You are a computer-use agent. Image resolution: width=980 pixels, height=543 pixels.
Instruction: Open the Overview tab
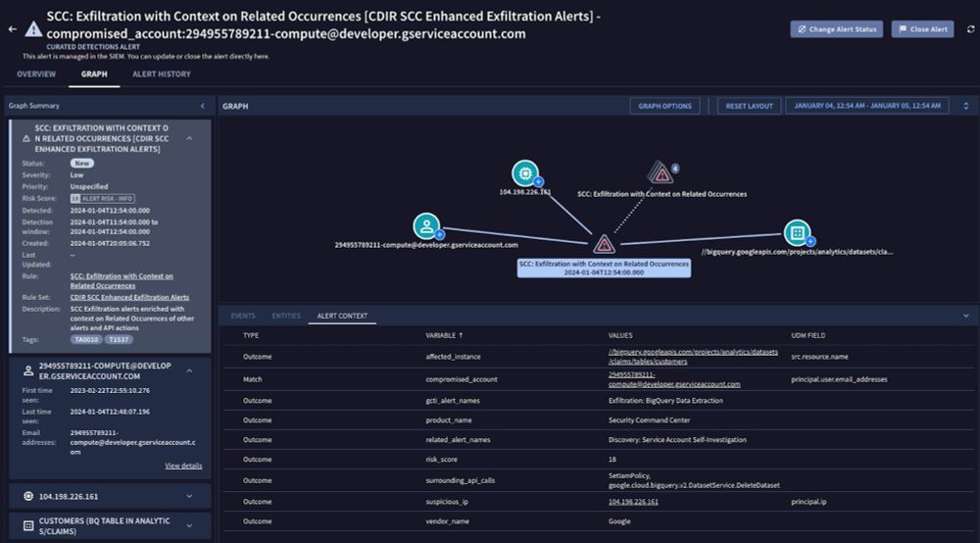pos(36,74)
